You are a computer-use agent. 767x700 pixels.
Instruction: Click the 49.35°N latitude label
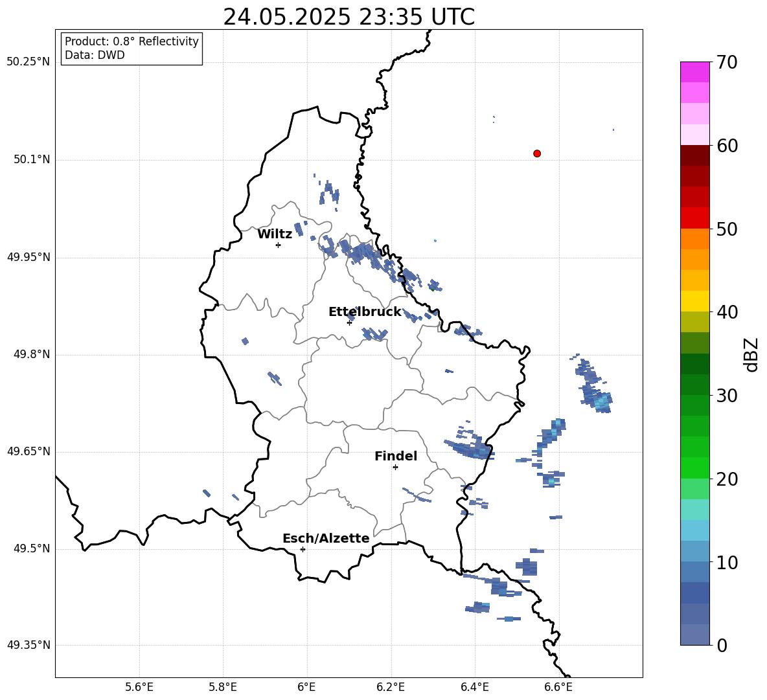pos(29,645)
